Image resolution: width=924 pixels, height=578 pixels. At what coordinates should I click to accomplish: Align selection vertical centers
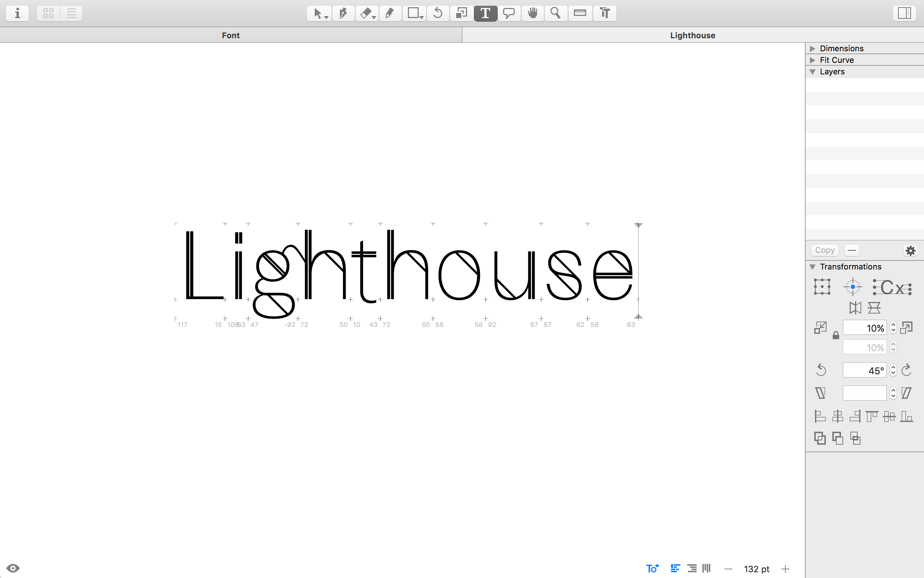point(889,416)
